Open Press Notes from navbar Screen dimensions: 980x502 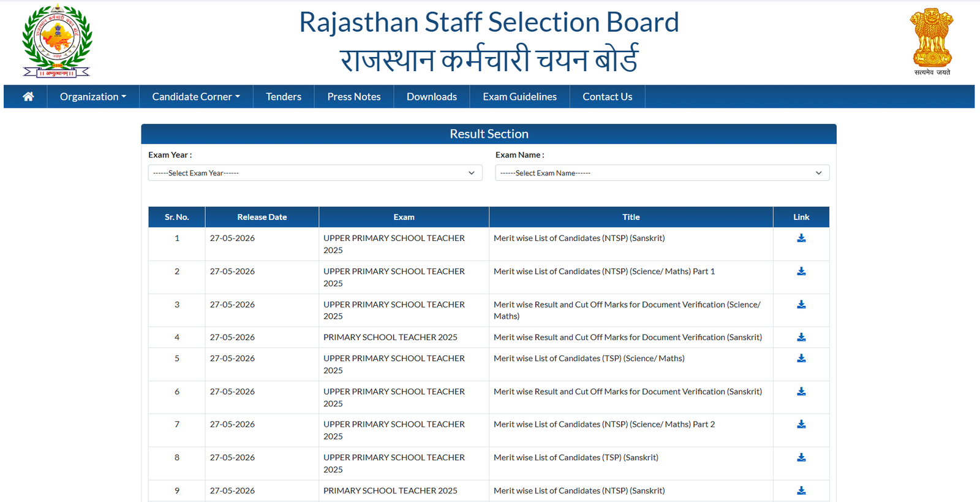pos(354,96)
